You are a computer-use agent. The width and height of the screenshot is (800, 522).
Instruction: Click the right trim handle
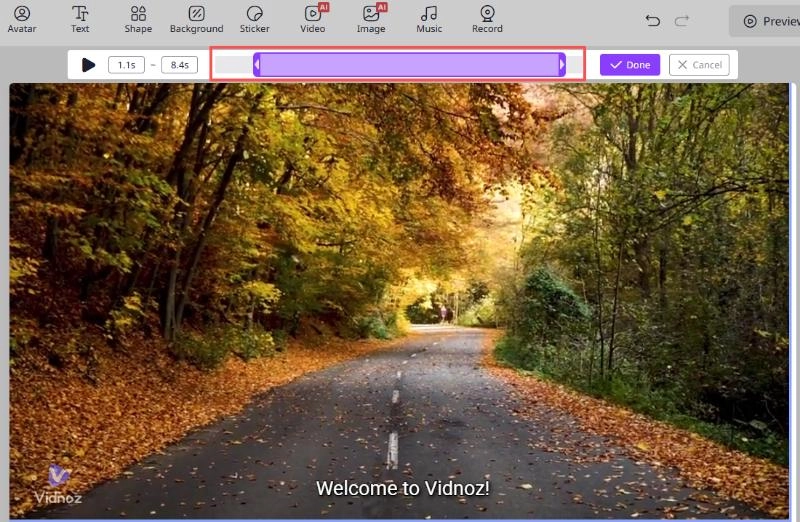[x=562, y=65]
